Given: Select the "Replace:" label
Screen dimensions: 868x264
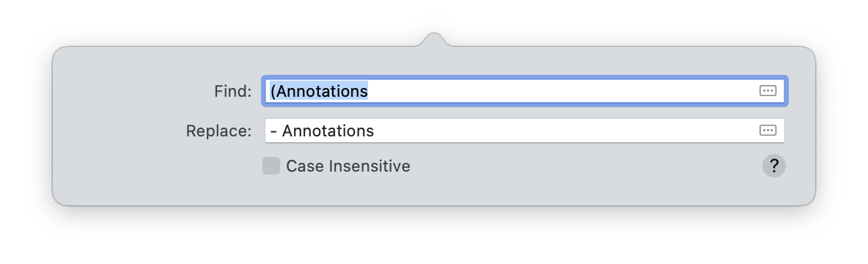Looking at the screenshot, I should coord(218,131).
